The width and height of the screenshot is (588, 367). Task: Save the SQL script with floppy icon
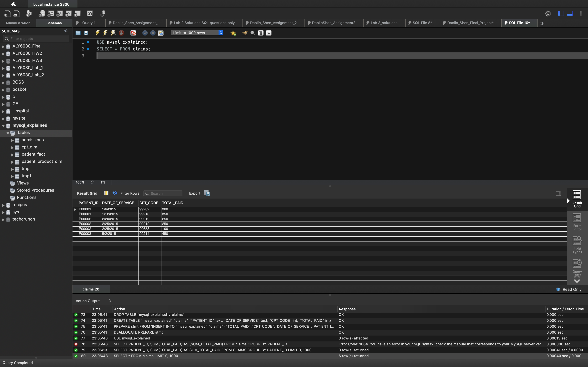pyautogui.click(x=86, y=33)
